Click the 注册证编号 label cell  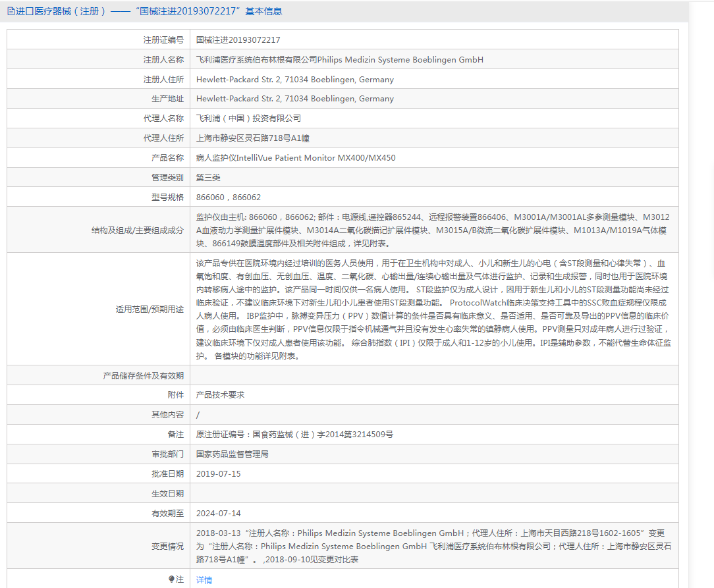coord(98,40)
